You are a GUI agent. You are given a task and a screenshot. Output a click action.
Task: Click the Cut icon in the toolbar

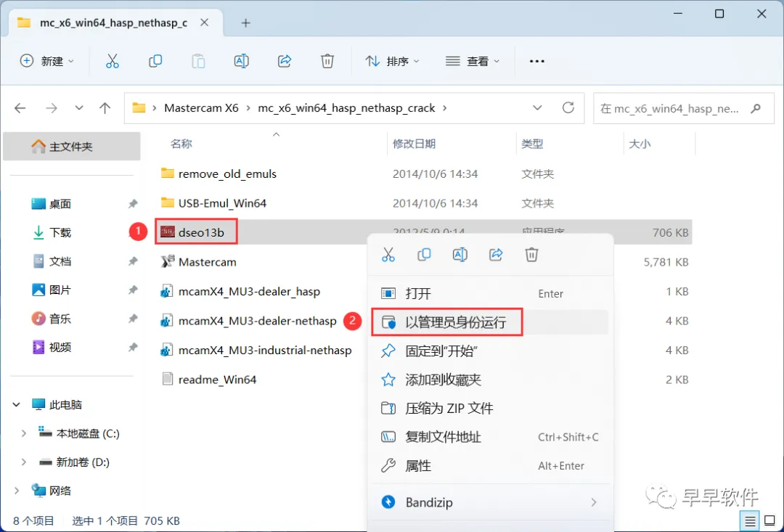pyautogui.click(x=112, y=61)
